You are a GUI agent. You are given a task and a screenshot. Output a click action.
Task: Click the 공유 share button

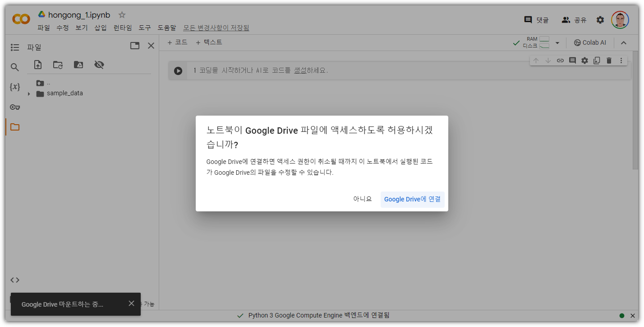point(574,20)
